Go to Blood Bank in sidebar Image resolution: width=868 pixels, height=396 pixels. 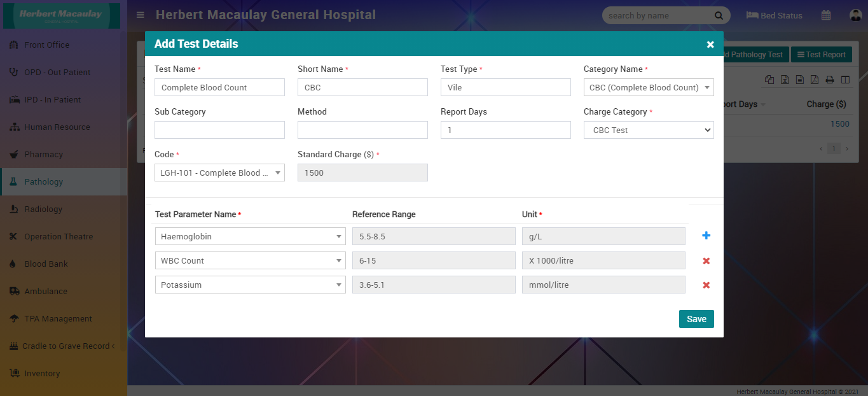click(46, 264)
